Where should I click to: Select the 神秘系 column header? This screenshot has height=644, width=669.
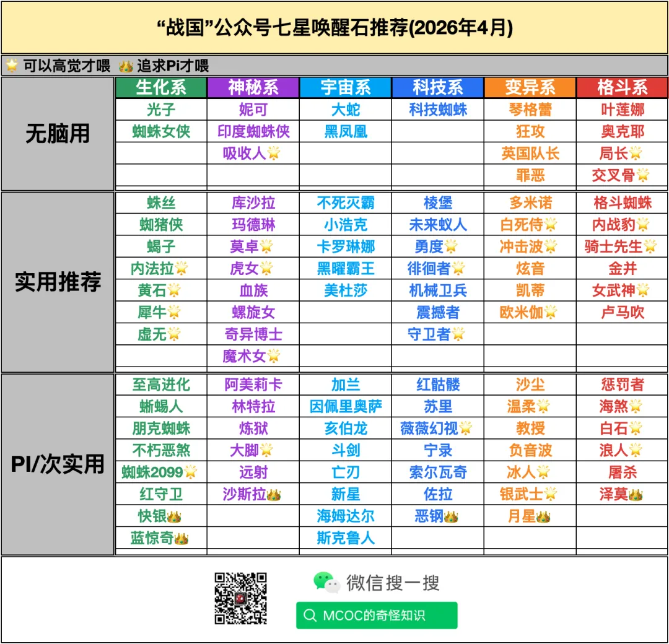[x=253, y=87]
